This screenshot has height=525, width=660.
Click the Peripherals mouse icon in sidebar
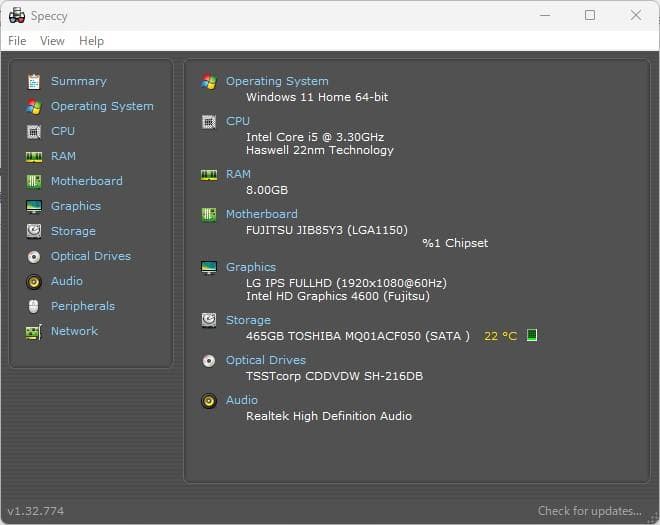point(34,306)
